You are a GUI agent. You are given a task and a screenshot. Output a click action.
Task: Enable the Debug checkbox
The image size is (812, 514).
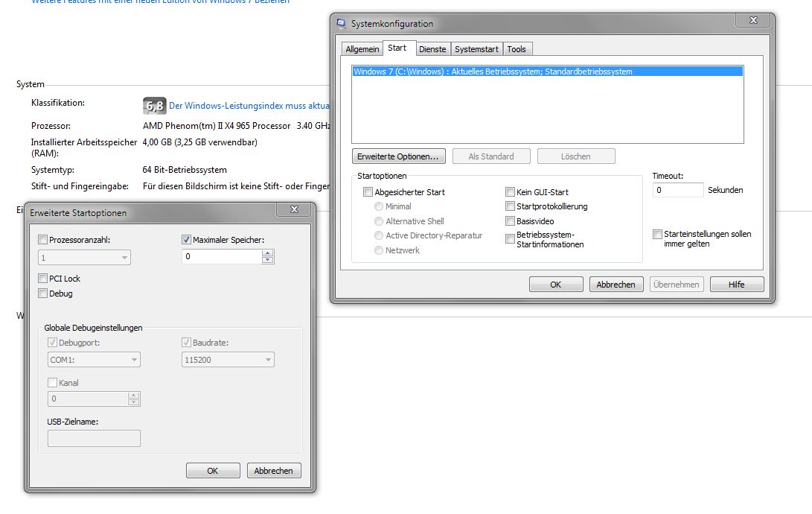click(43, 294)
